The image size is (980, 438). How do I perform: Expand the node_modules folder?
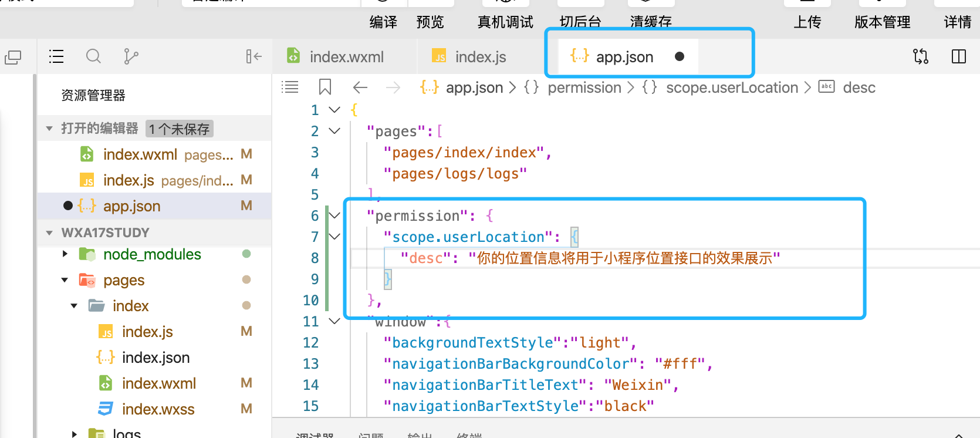65,254
